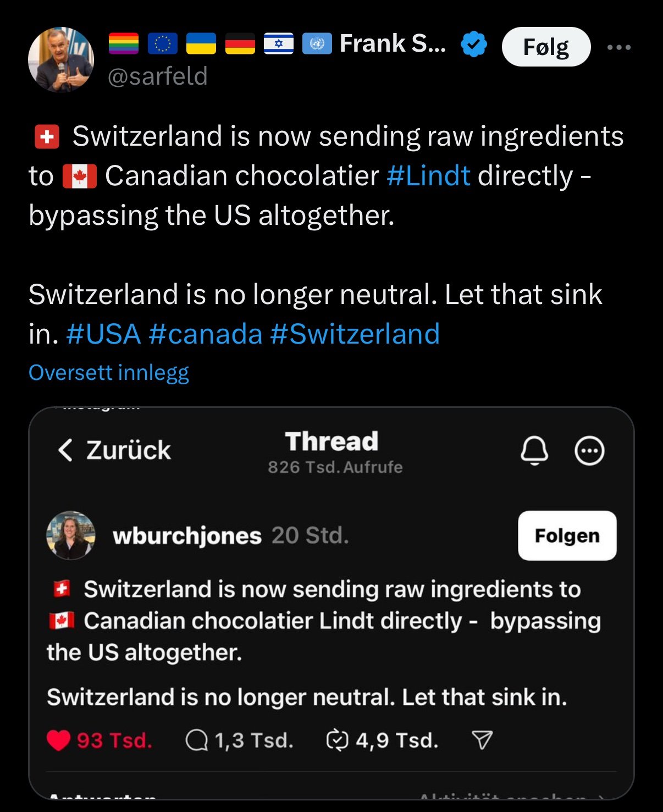
Task: Click the blue verified badge
Action: coord(474,45)
